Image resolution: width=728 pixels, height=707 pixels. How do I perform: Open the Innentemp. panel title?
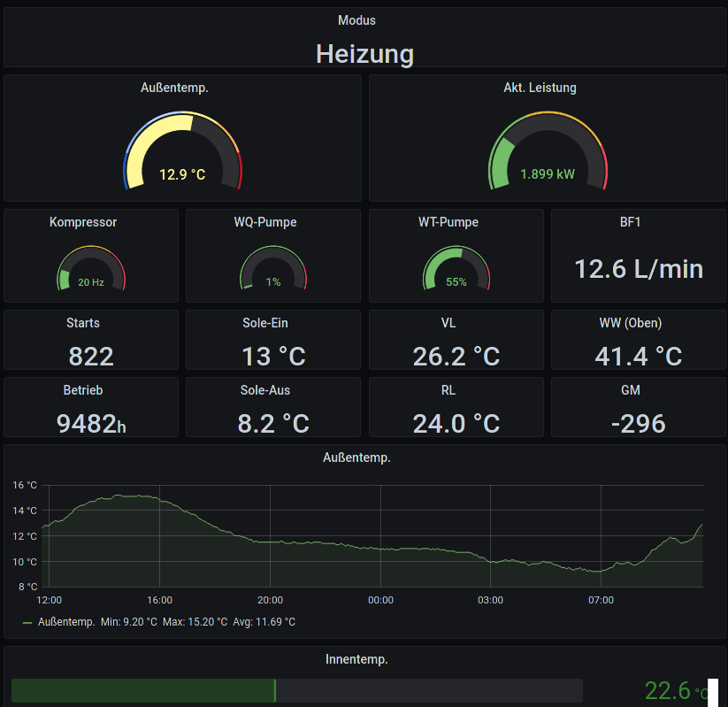[356, 659]
